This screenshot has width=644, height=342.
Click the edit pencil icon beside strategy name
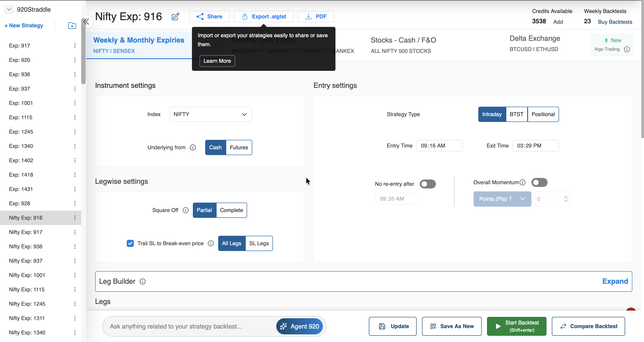175,17
